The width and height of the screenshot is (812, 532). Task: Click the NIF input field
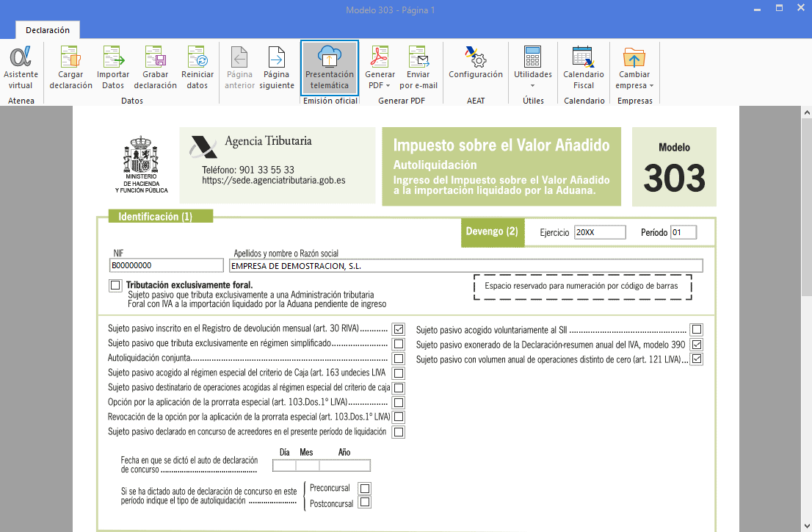[166, 265]
